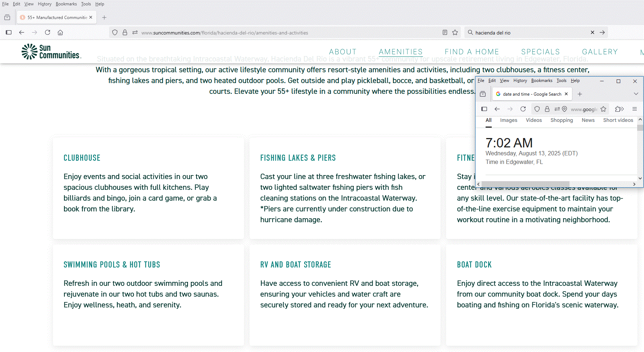Toggle reader view in the main address bar
Screen dimensions: 644x352
pyautogui.click(x=445, y=32)
